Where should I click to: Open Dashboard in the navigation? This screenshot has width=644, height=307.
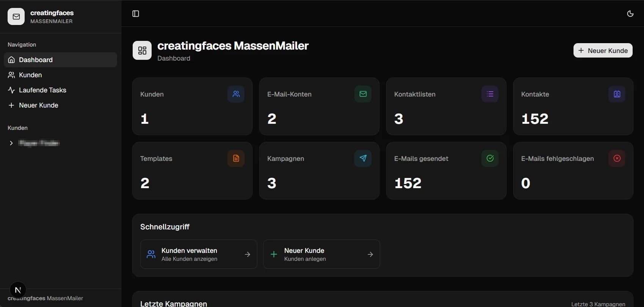60,60
